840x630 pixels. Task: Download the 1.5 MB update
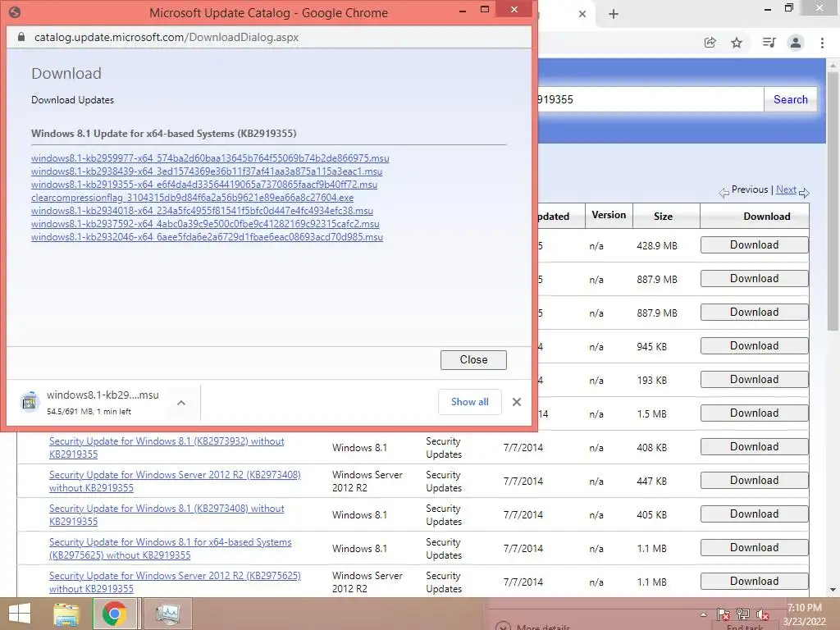[755, 413]
